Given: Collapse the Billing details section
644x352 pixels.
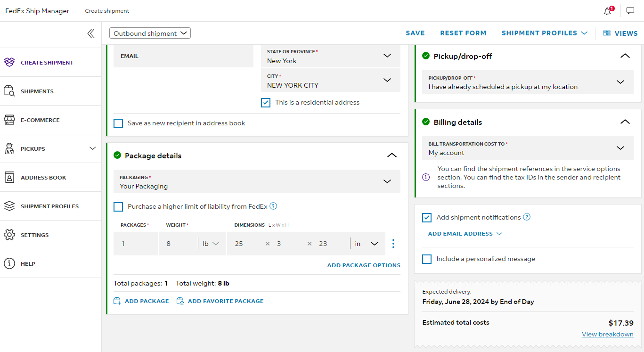Looking at the screenshot, I should pyautogui.click(x=625, y=122).
